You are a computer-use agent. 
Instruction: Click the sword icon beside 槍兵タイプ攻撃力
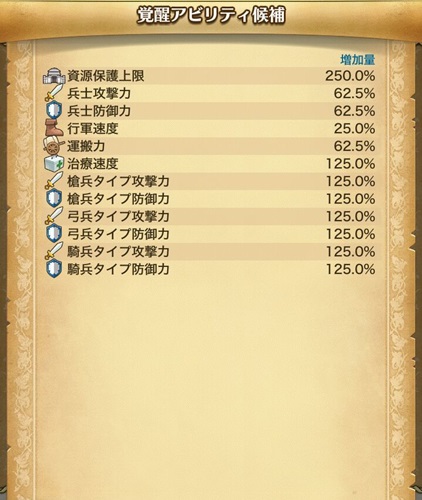click(x=54, y=181)
